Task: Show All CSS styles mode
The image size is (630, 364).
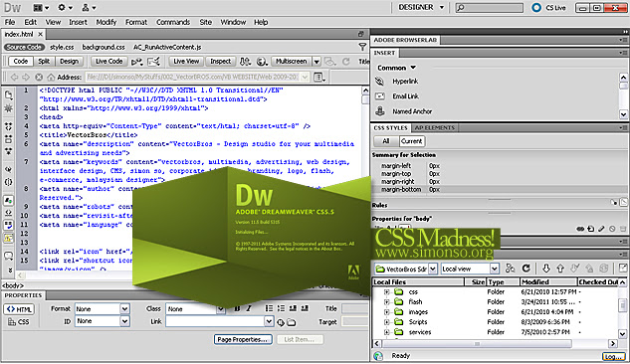Action: click(x=386, y=141)
